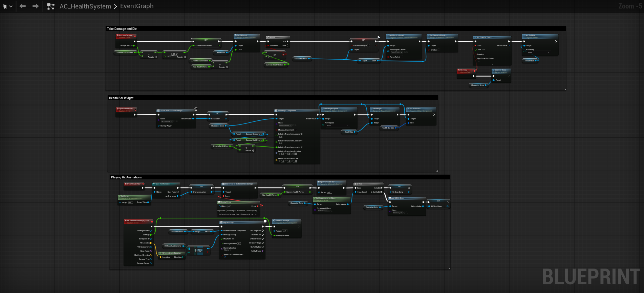The height and width of the screenshot is (293, 644).
Task: Click the Branch node's False exec pin
Action: pos(287,45)
